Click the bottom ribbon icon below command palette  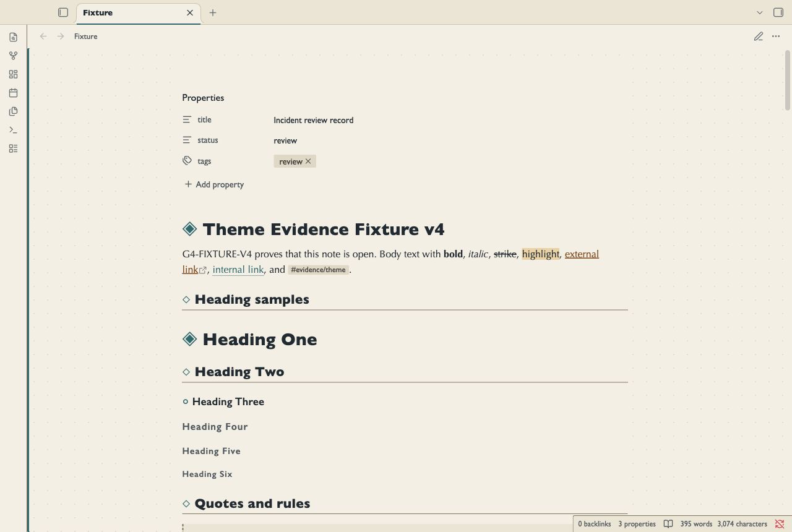[x=13, y=148]
